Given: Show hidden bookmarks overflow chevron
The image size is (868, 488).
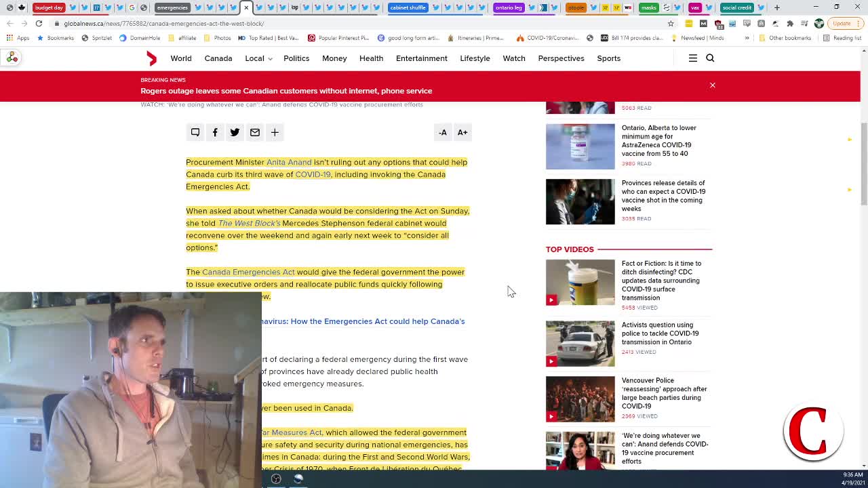Looking at the screenshot, I should coord(747,38).
